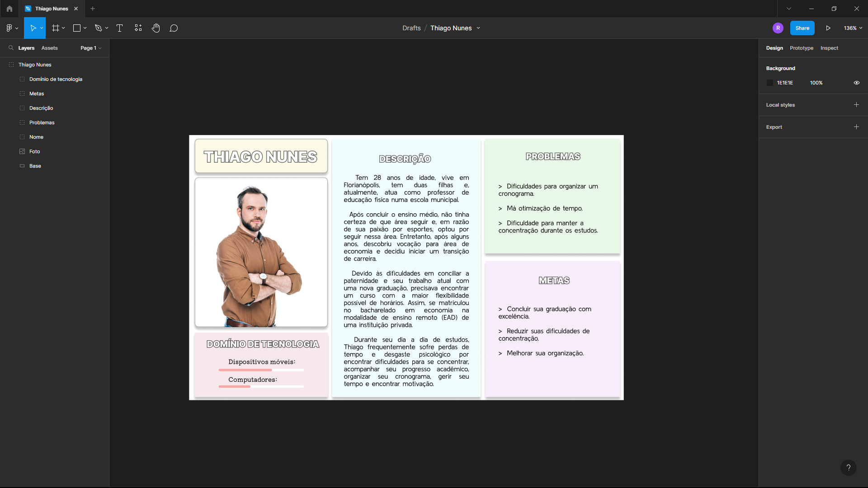
Task: Click the background color swatch 1E1E1E
Action: click(770, 83)
